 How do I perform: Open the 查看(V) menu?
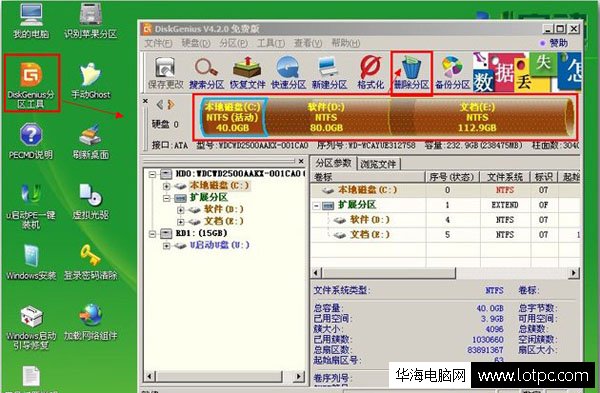[x=308, y=43]
